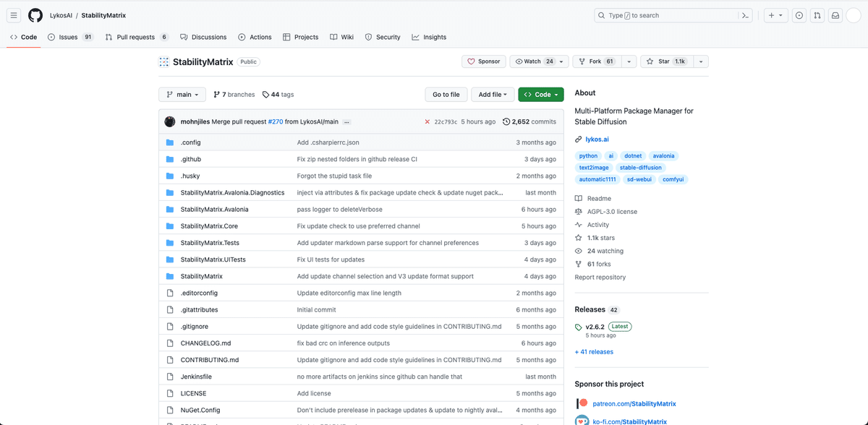
Task: Open the 44 tags link
Action: coord(278,95)
